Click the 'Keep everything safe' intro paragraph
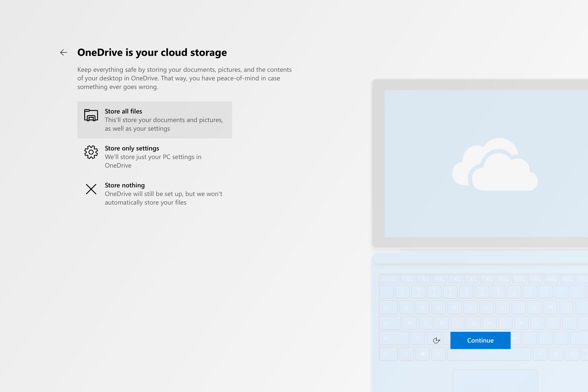Viewport: 588px width, 392px height. (x=184, y=78)
